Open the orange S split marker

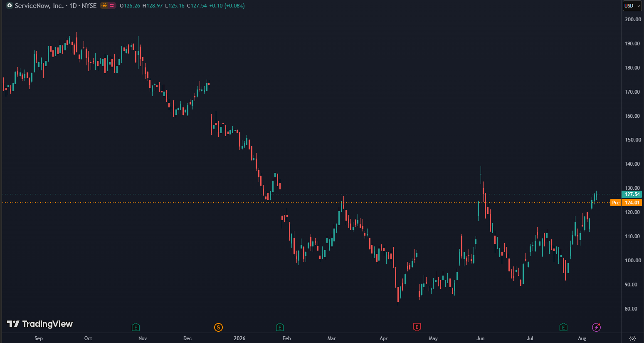[218, 327]
